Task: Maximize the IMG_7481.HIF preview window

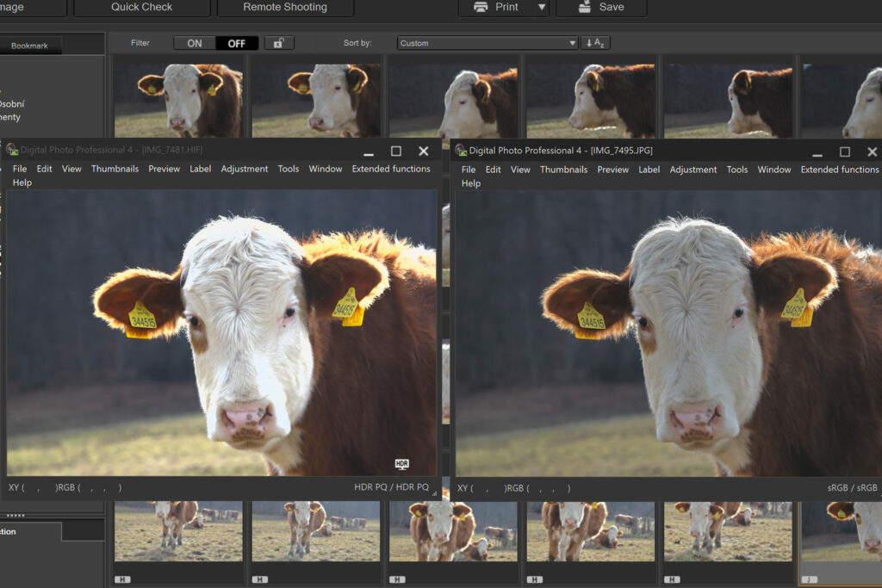Action: [396, 151]
